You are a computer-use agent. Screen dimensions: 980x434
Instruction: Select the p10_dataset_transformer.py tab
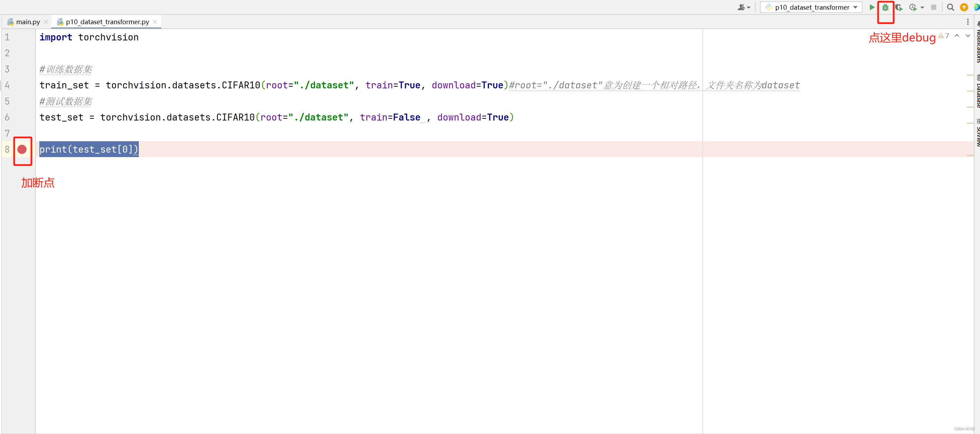click(107, 22)
